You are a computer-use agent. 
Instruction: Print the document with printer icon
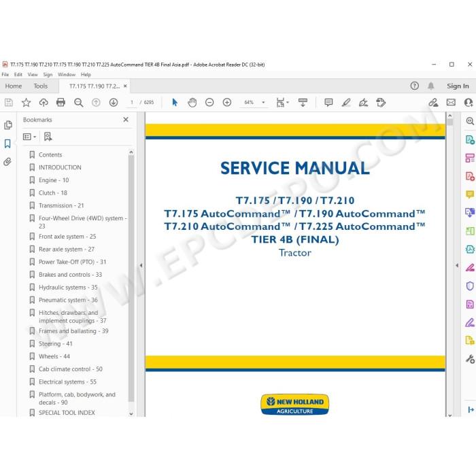point(61,102)
